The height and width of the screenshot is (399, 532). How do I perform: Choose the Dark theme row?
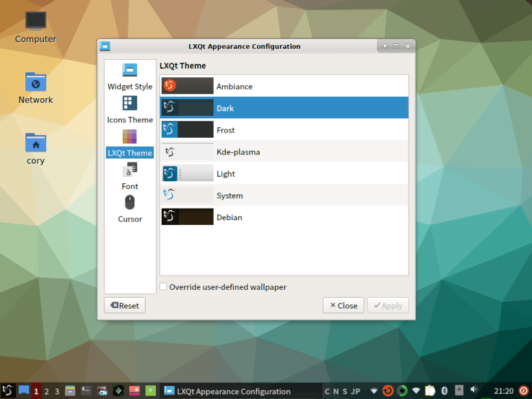pyautogui.click(x=284, y=108)
